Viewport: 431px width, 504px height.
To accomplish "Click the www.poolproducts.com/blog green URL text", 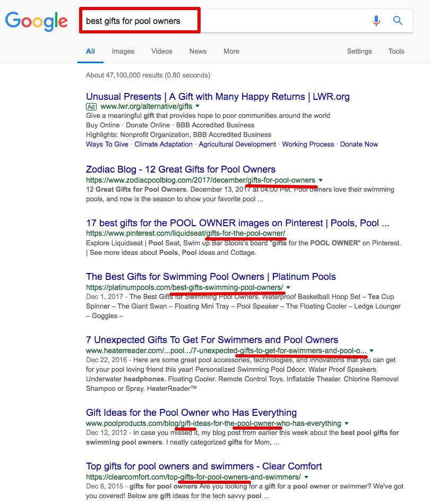I will pyautogui.click(x=213, y=423).
